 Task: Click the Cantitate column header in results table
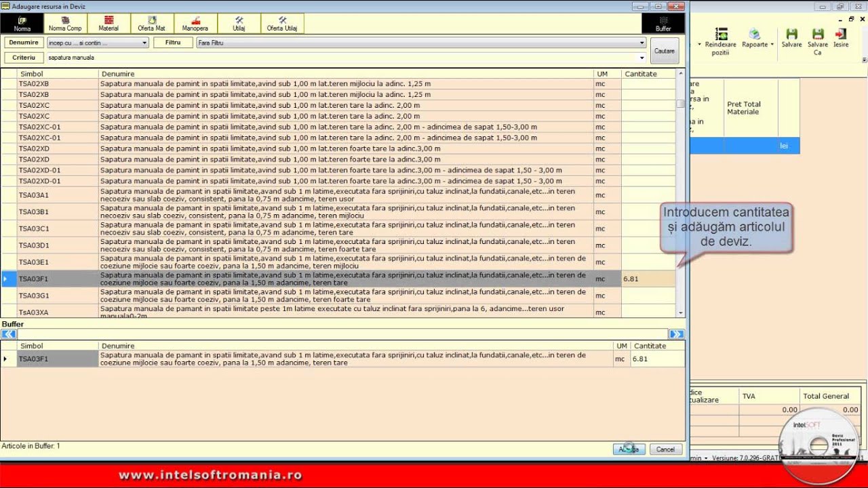pyautogui.click(x=648, y=73)
